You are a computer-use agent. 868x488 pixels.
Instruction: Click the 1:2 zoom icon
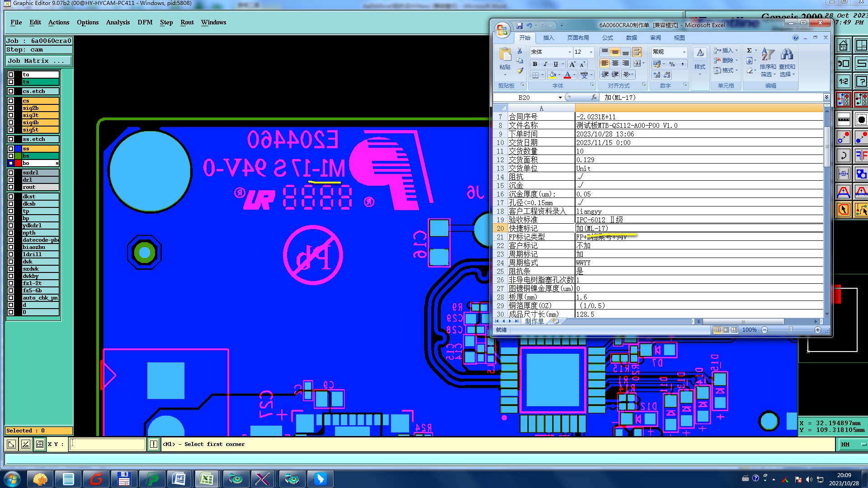(x=844, y=81)
